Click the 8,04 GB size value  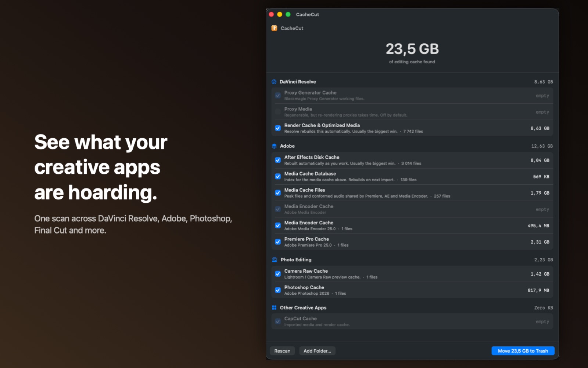pyautogui.click(x=540, y=160)
